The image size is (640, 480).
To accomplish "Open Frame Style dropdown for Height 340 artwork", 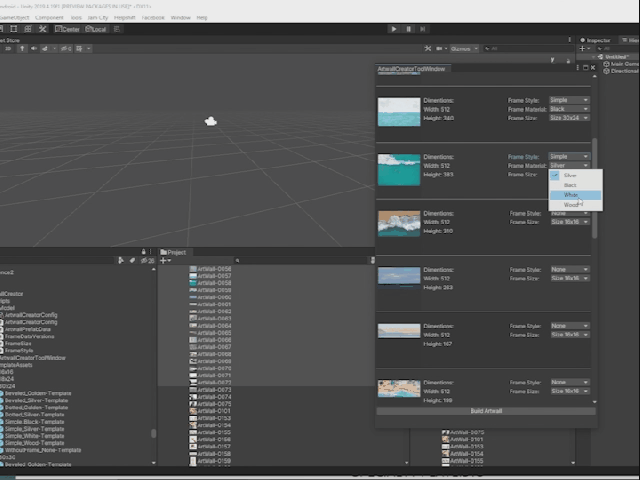I will [x=569, y=100].
